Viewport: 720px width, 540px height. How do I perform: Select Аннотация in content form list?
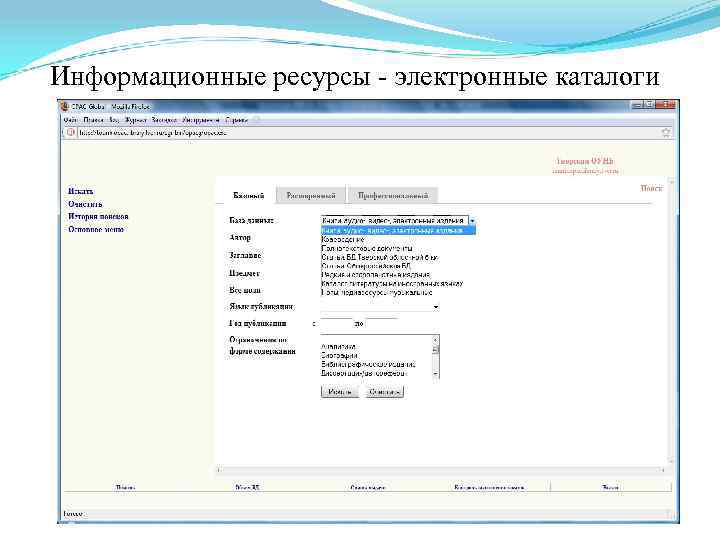(338, 347)
